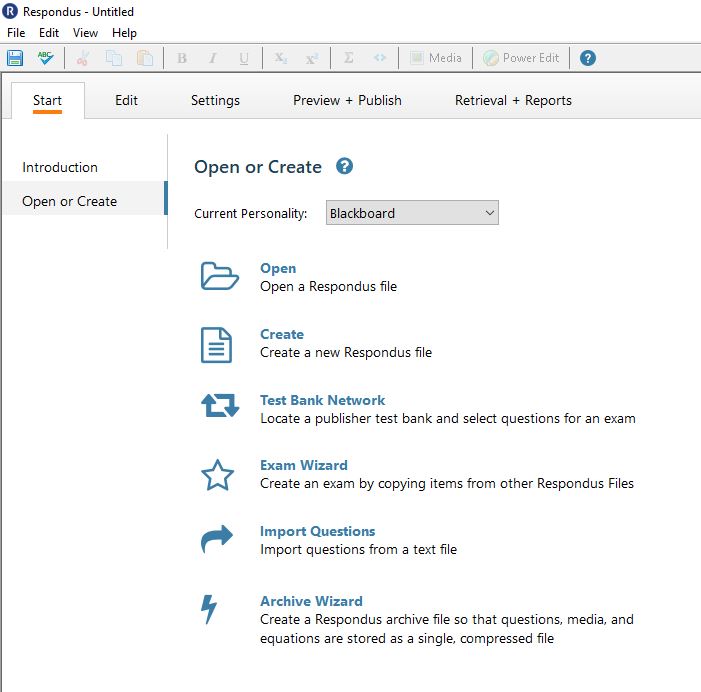
Task: Open the Edit menu in menu bar
Action: click(x=49, y=33)
